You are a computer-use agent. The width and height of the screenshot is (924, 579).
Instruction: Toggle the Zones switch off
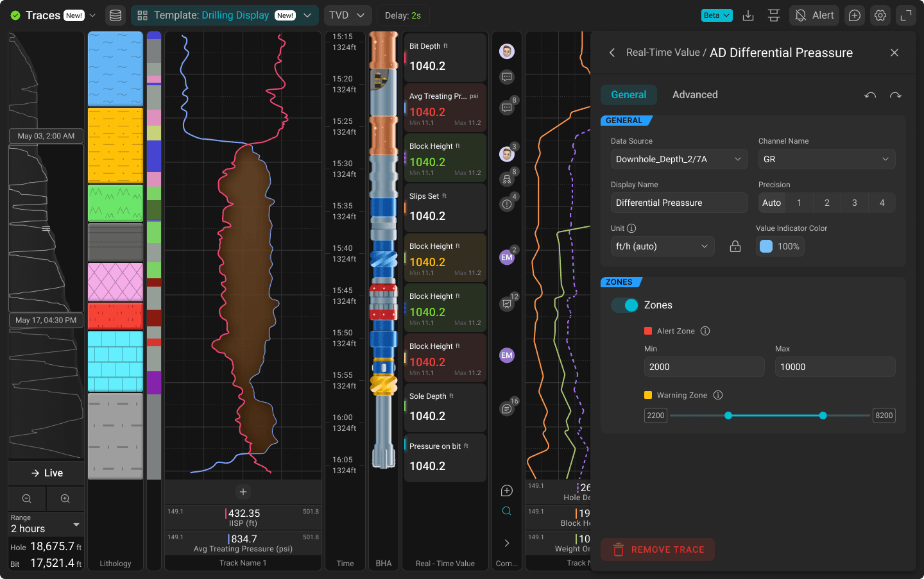coord(624,305)
